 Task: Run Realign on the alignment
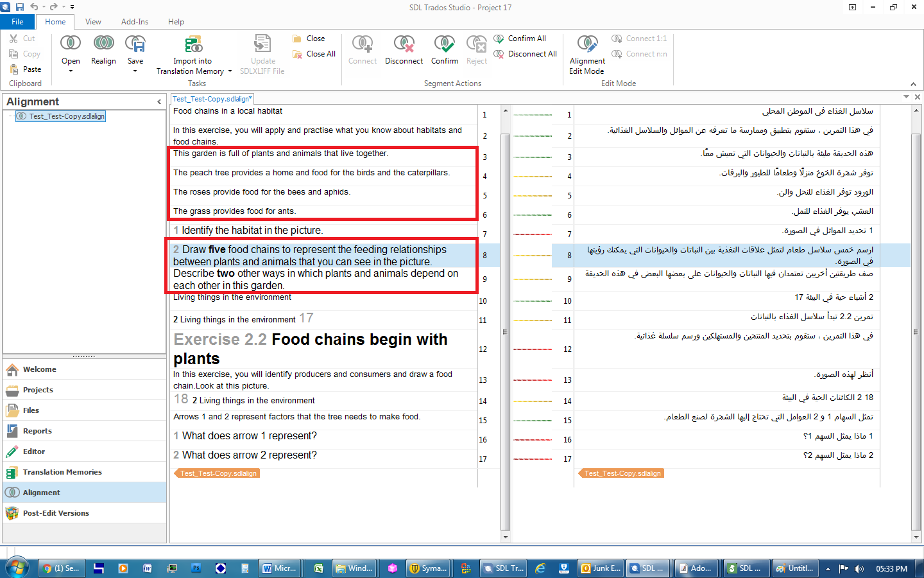point(103,44)
